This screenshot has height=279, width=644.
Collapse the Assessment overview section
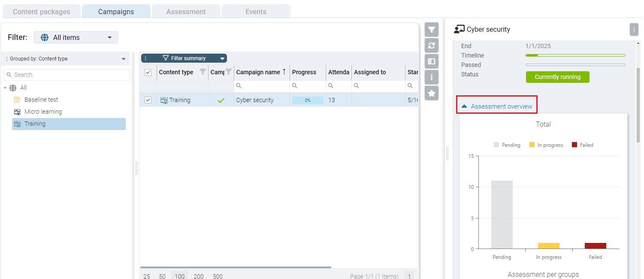496,106
